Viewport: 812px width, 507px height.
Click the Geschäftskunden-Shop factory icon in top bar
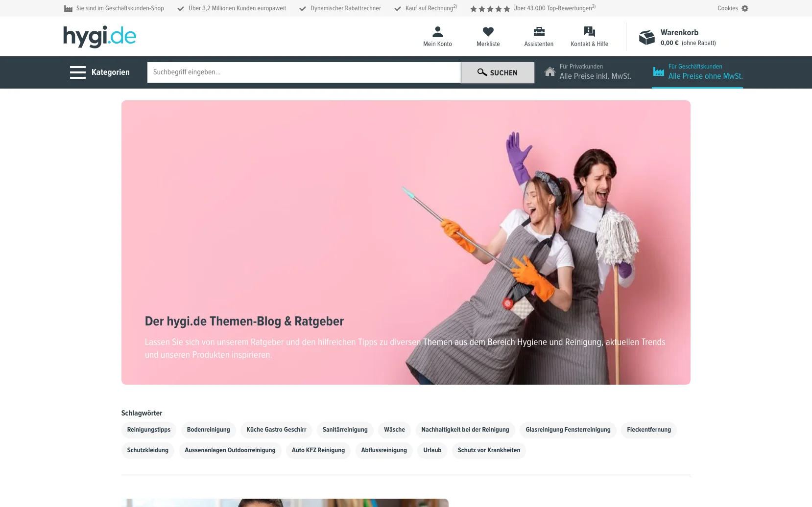pos(69,8)
